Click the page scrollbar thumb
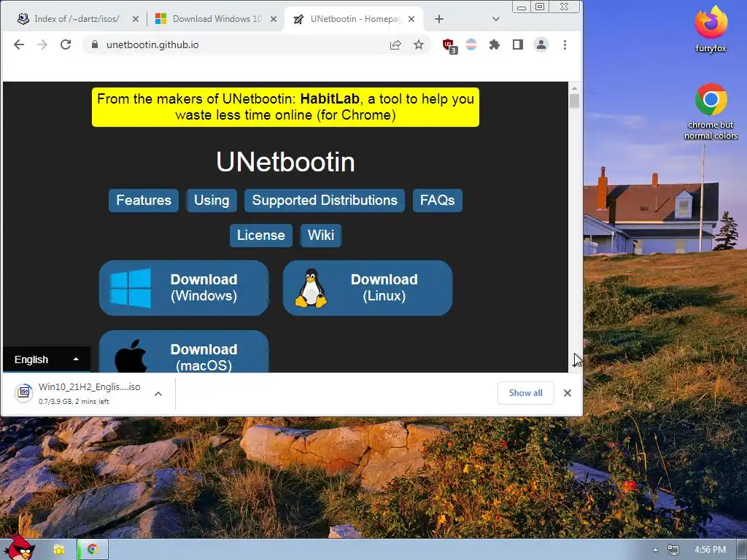This screenshot has width=747, height=560. coord(574,101)
